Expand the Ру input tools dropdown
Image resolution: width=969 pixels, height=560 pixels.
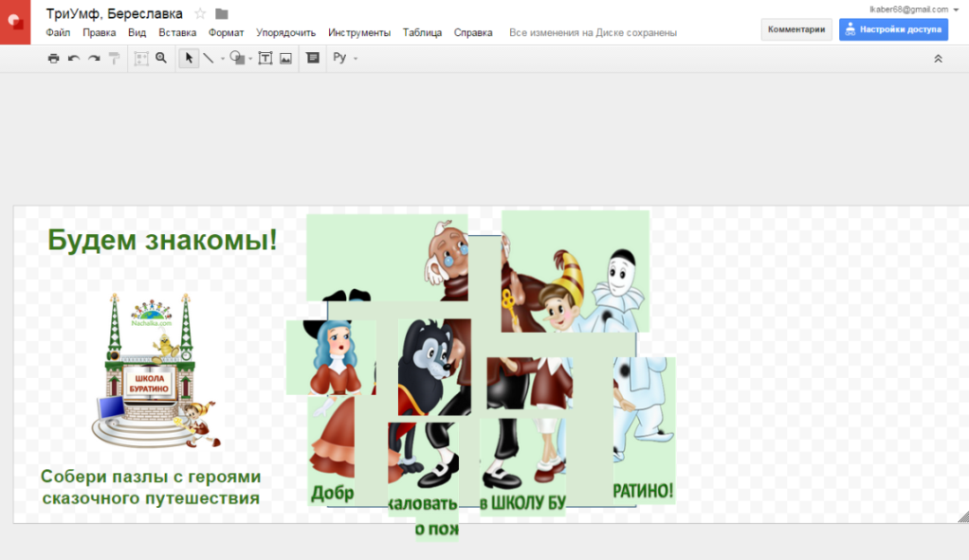(356, 59)
